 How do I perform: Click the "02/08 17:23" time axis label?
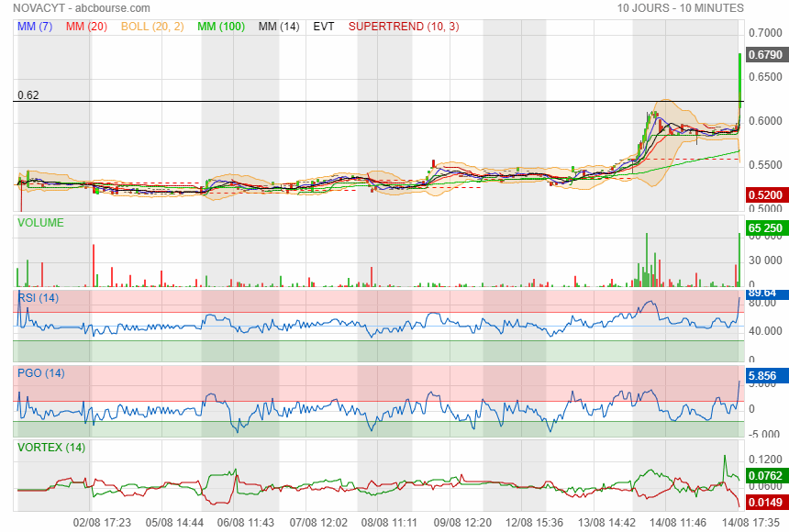coord(102,523)
